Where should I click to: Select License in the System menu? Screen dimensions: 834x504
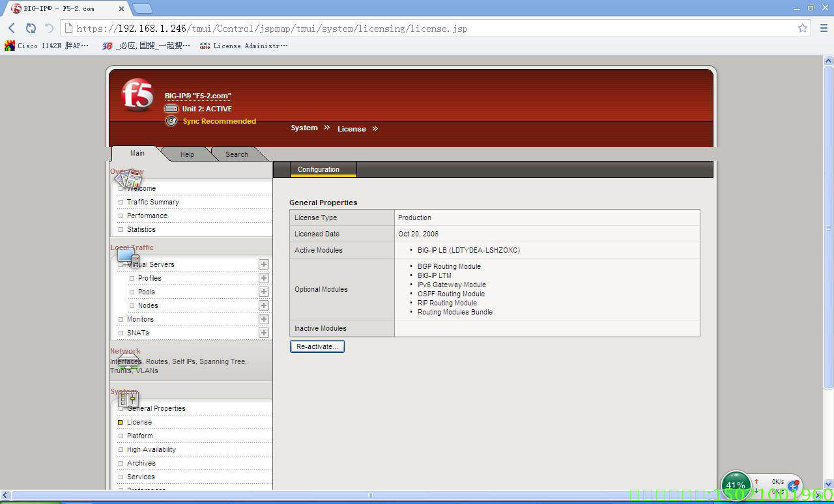(x=139, y=422)
